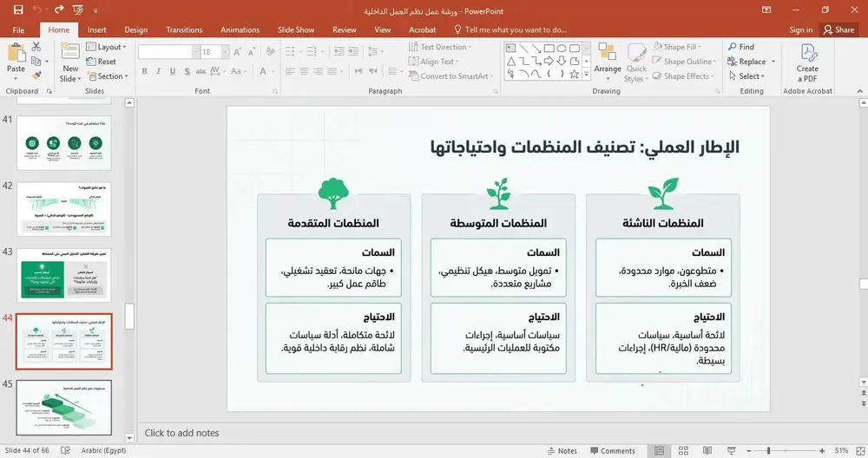Open the font size dropdown
Screen dimensions: 868x458
click(x=226, y=52)
